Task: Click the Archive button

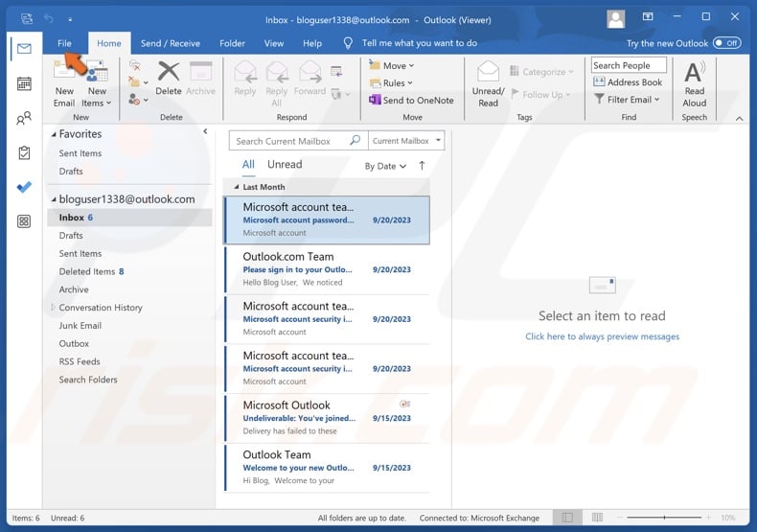Action: [201, 79]
